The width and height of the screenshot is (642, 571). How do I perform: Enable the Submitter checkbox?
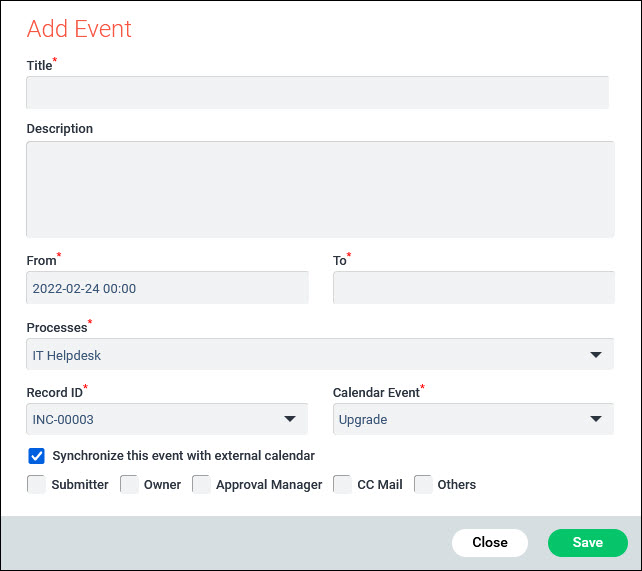coord(37,485)
